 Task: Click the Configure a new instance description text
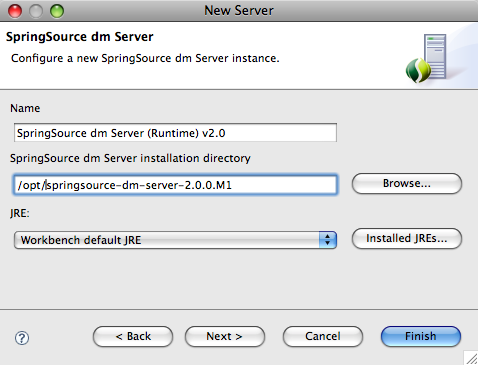click(x=145, y=58)
